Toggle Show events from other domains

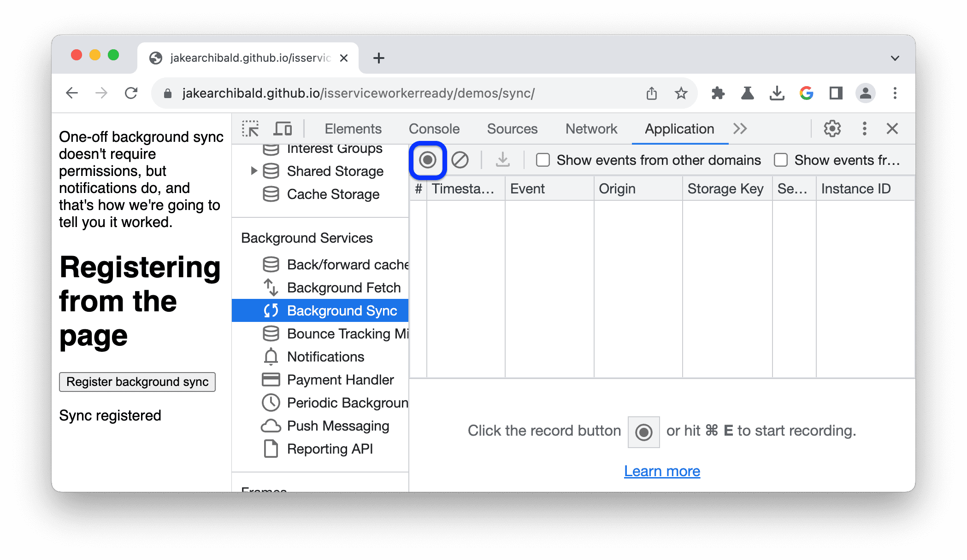click(x=543, y=160)
